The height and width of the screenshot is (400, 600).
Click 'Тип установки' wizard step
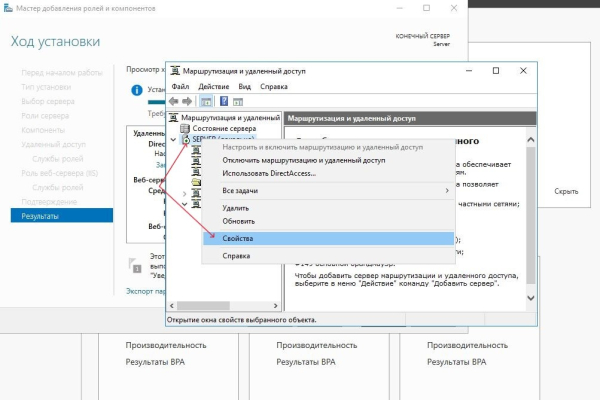[46, 87]
